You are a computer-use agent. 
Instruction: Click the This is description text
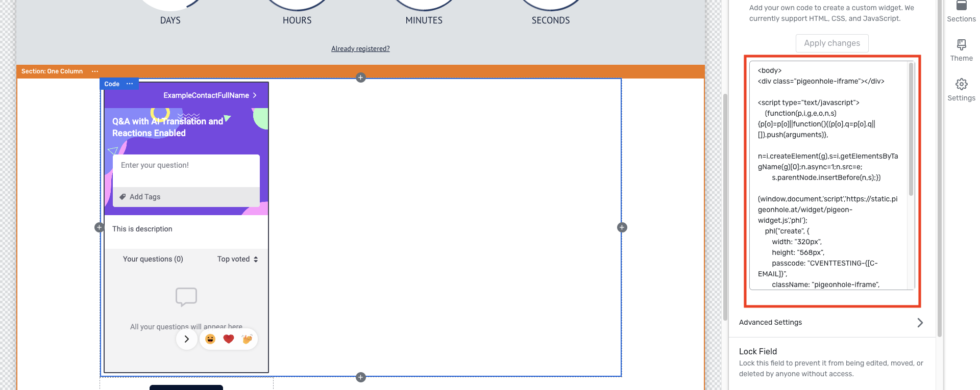click(142, 229)
